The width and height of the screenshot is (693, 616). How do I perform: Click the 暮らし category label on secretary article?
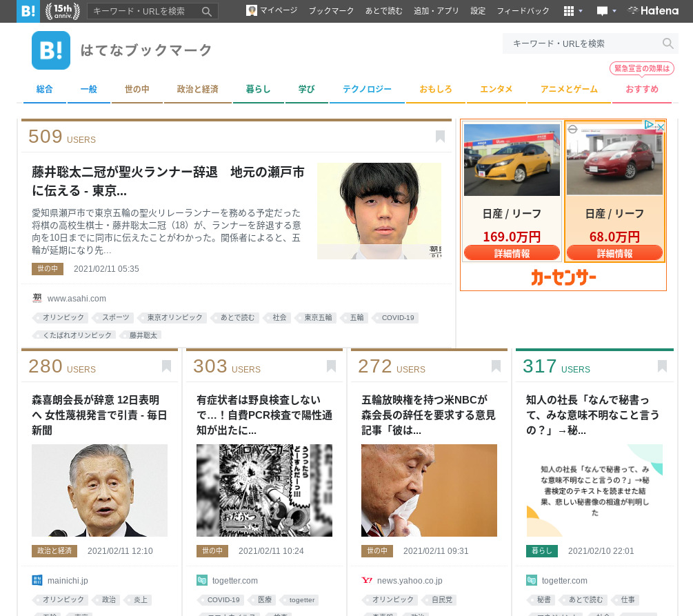[x=542, y=551]
